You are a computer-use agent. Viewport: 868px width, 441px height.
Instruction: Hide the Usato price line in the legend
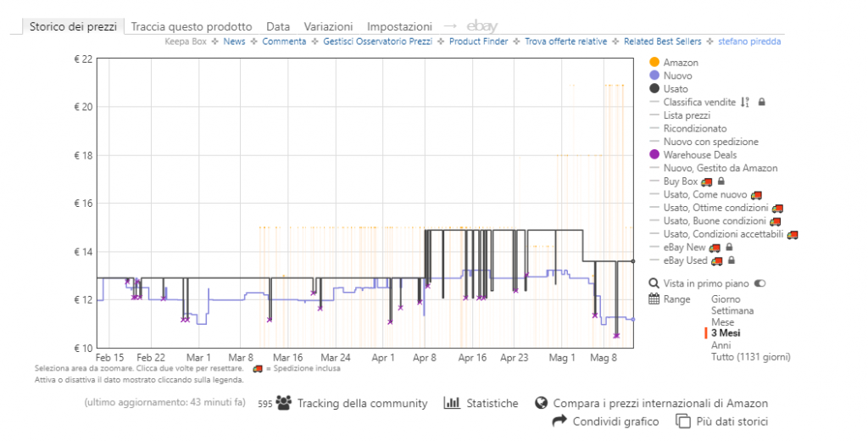676,89
